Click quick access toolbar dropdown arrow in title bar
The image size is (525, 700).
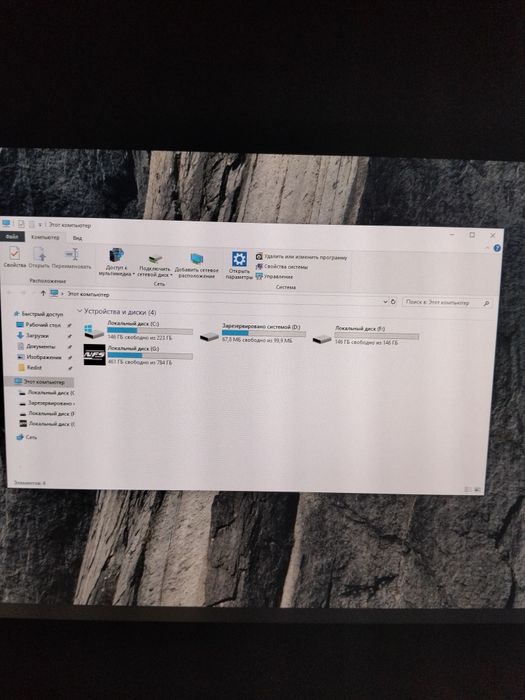coord(40,225)
